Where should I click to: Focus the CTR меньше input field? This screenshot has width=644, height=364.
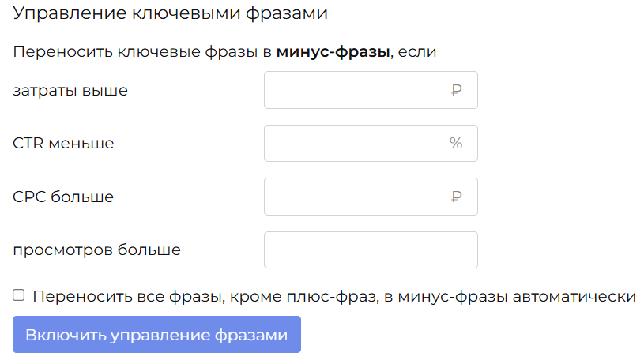click(x=371, y=143)
